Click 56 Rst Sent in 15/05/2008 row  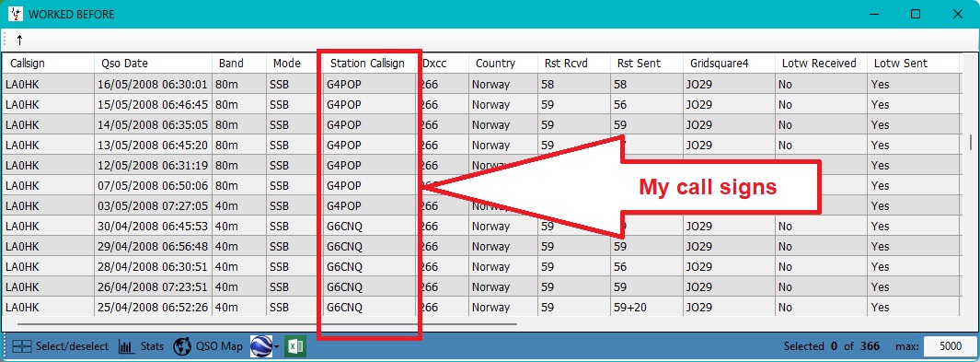coord(646,104)
